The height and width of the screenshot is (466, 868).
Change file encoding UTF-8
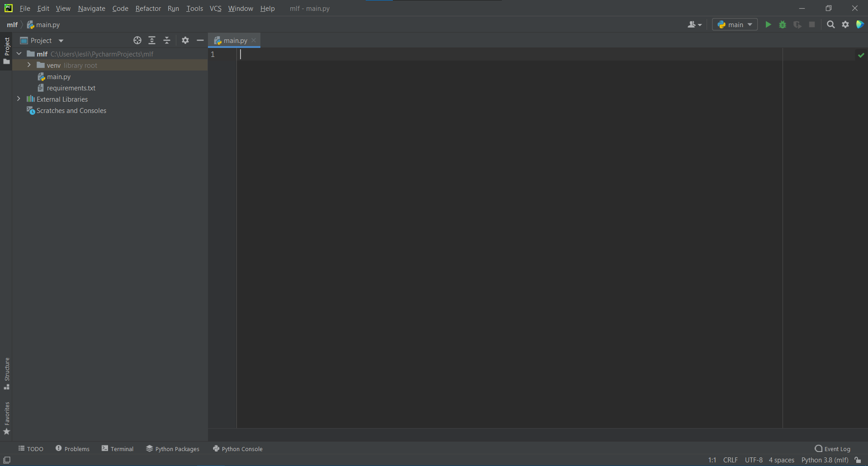pyautogui.click(x=754, y=460)
